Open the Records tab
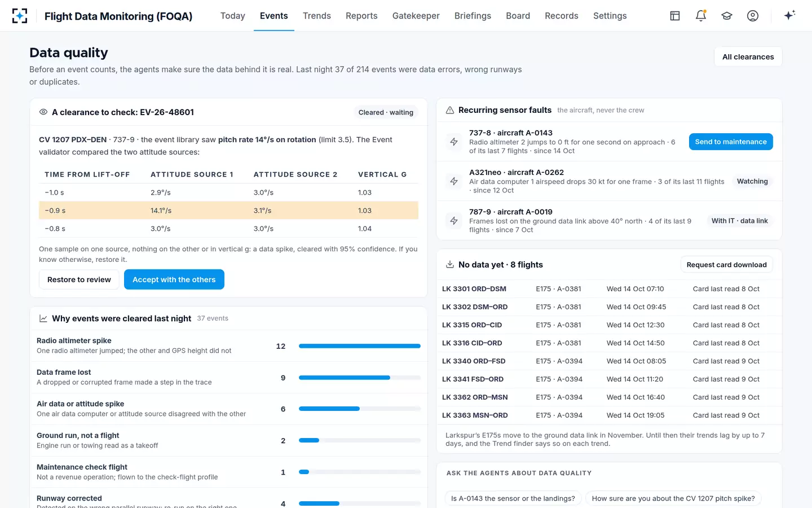The height and width of the screenshot is (508, 812). coord(562,16)
